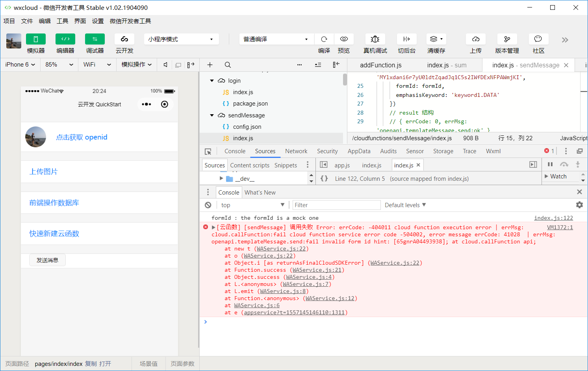Click the upload cloud icon
Viewport: 588px width, 371px height.
point(476,39)
